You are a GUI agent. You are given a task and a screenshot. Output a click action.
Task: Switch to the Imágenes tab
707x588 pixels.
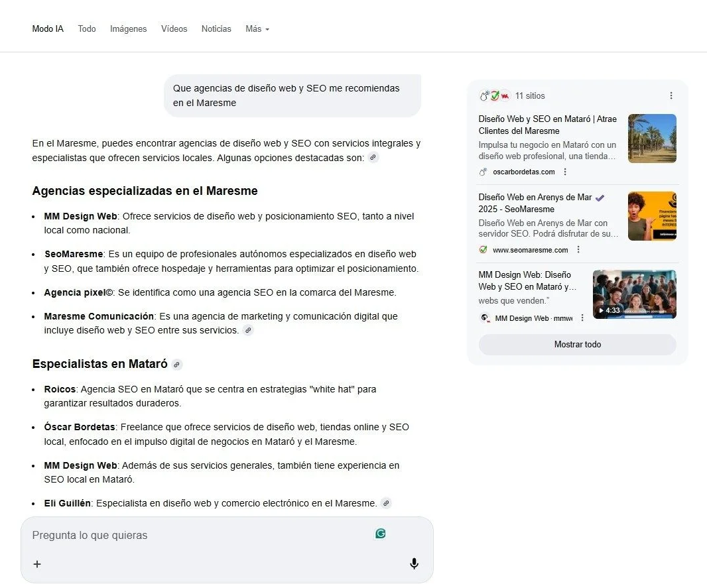[128, 29]
